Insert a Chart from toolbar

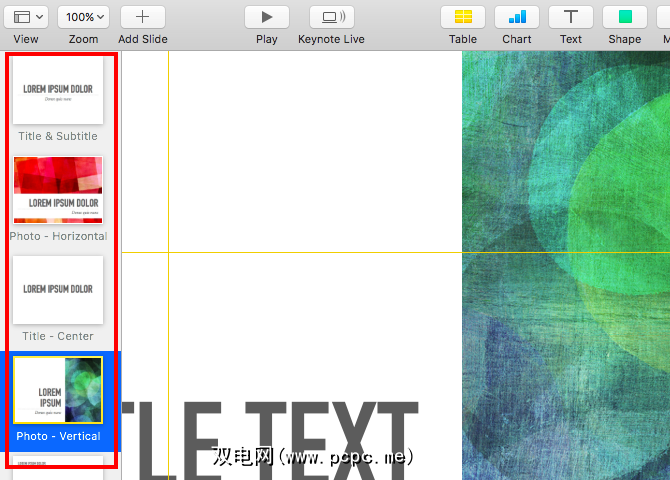point(517,17)
